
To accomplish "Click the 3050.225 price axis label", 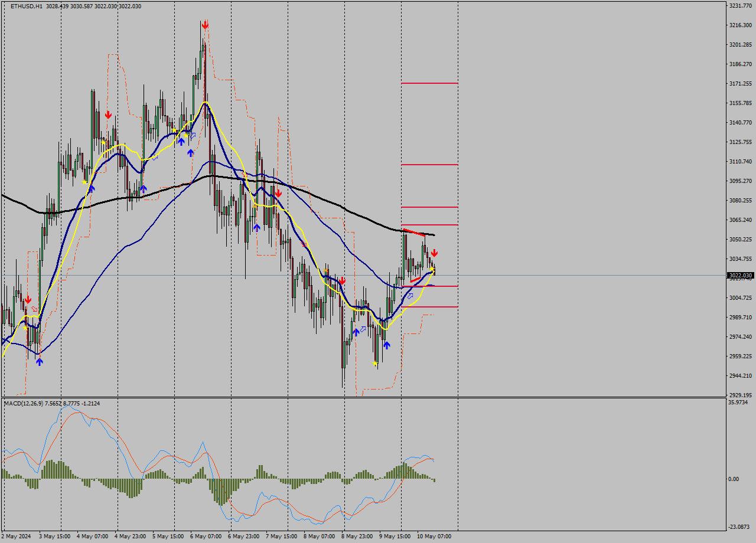I will pyautogui.click(x=740, y=240).
